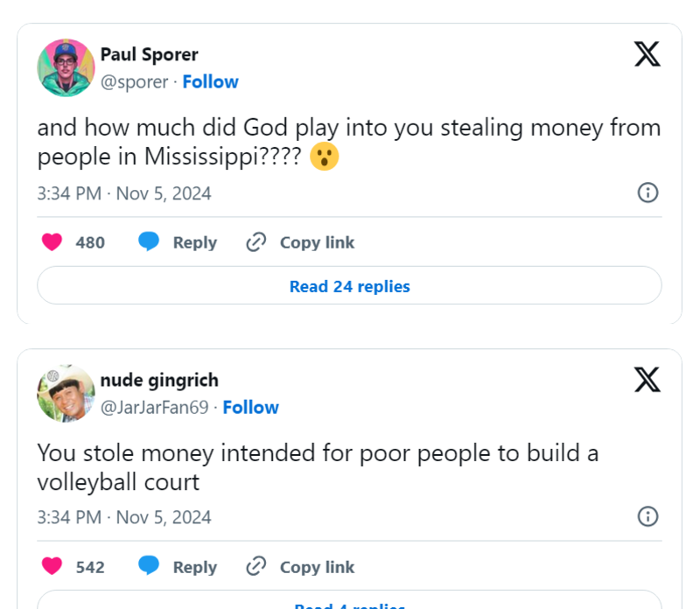The width and height of the screenshot is (700, 609).
Task: Click the reply bubble icon on nude gingrich's tweet
Action: [x=149, y=566]
